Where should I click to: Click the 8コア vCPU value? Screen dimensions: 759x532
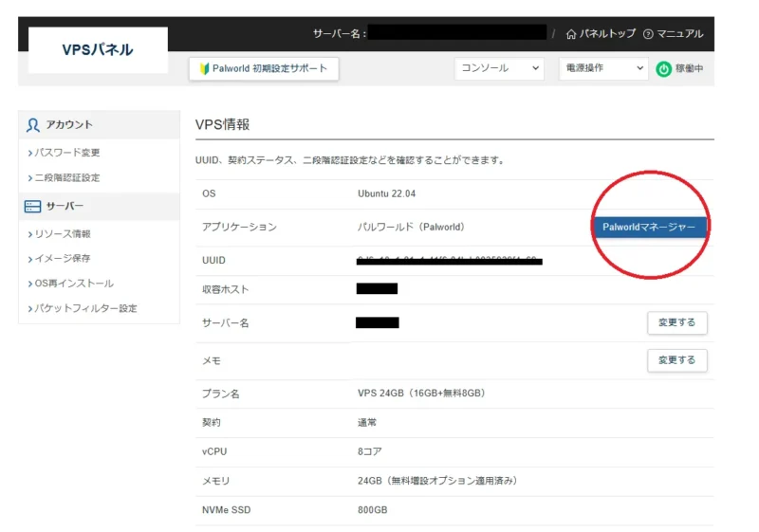pos(370,451)
